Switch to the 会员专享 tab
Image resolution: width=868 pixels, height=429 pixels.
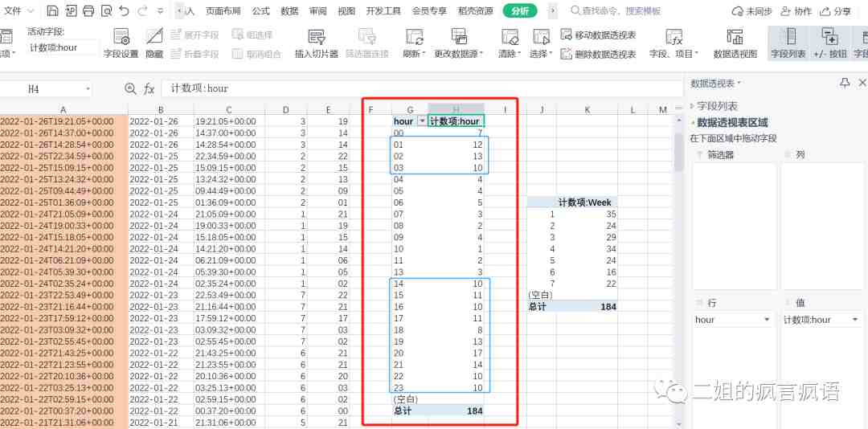[429, 10]
